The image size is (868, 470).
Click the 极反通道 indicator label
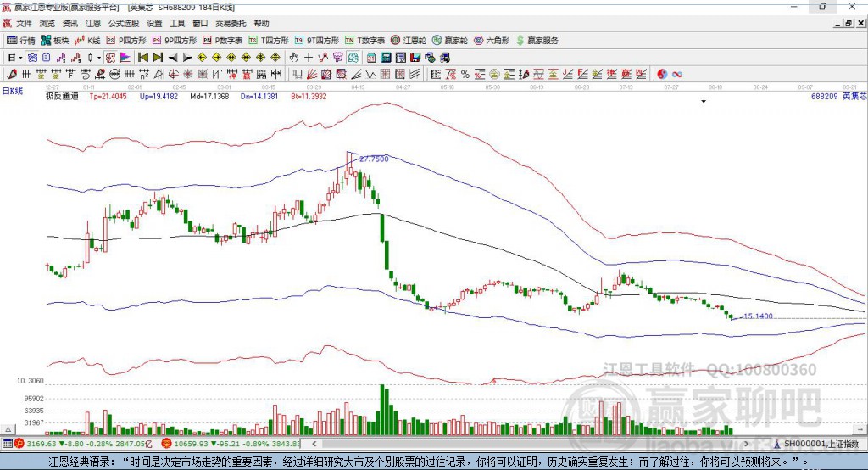pyautogui.click(x=62, y=96)
